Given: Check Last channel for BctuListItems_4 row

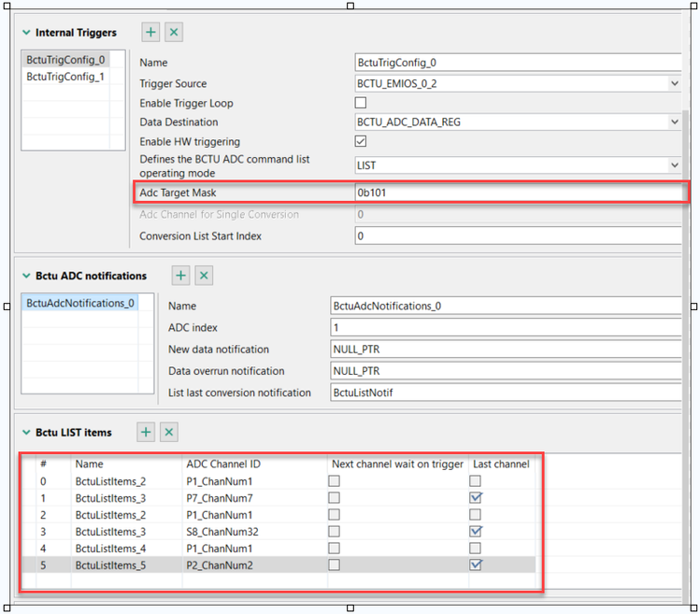Looking at the screenshot, I should [x=475, y=548].
